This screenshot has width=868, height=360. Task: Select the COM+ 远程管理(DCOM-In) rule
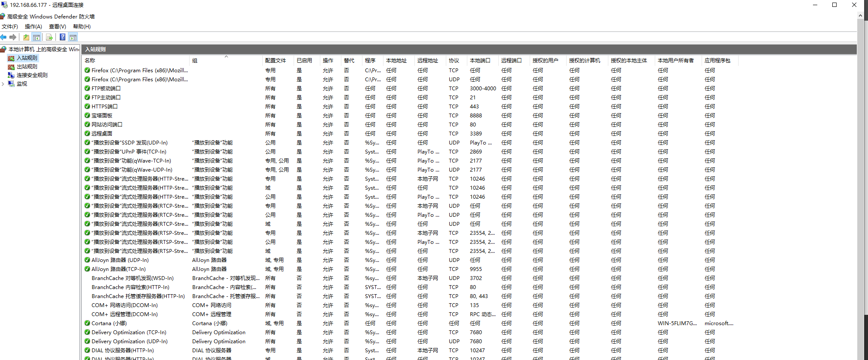coord(125,314)
